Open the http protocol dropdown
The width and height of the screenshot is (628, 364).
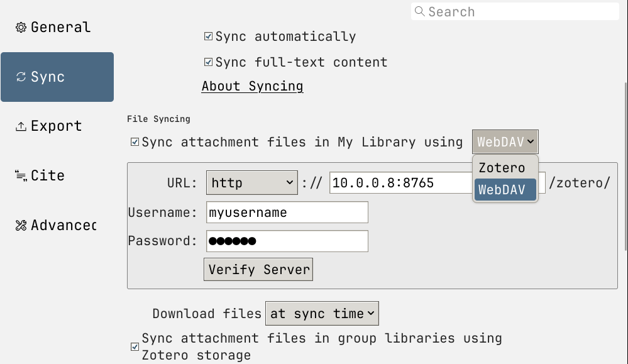(x=252, y=182)
